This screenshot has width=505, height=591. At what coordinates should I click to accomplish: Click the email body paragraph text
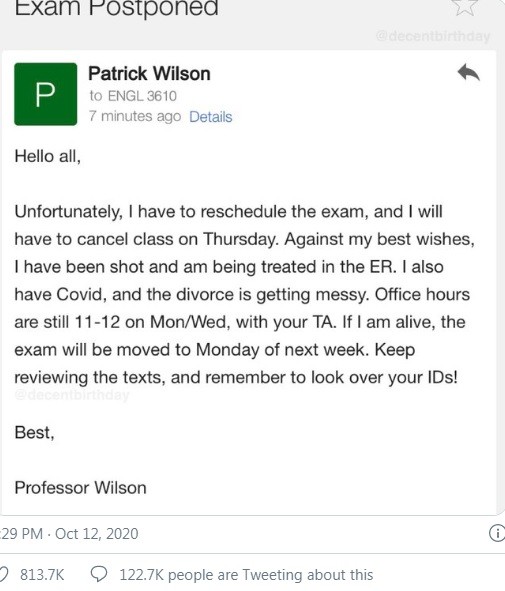[244, 294]
